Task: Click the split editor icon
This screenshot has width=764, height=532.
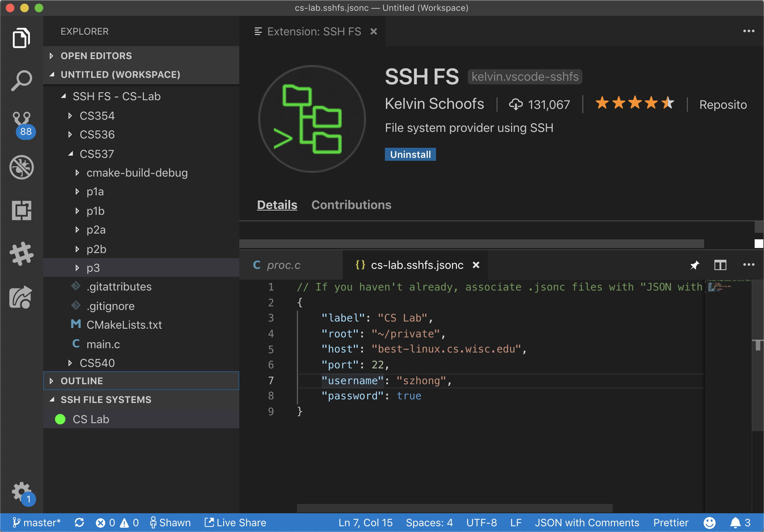Action: [x=720, y=265]
